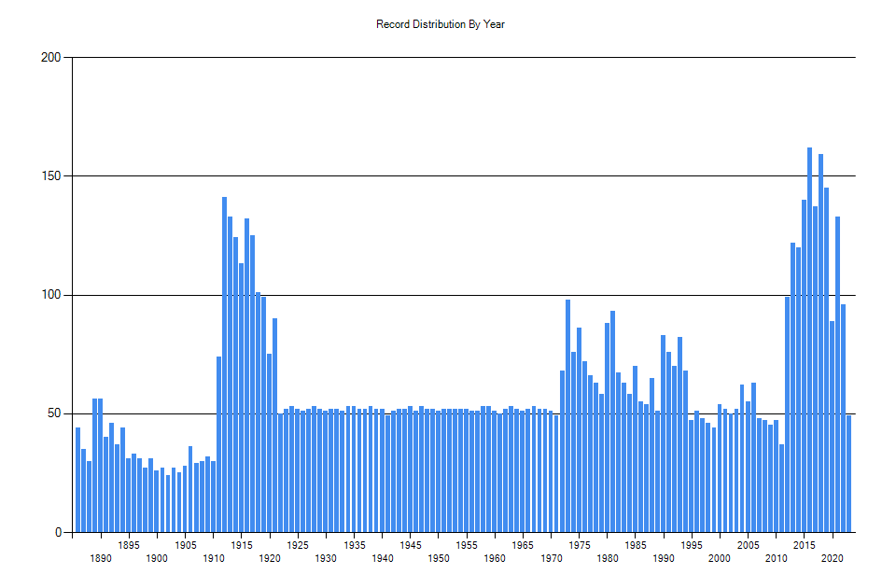Click the y-axis label 100
This screenshot has height=588, width=882.
click(51, 295)
